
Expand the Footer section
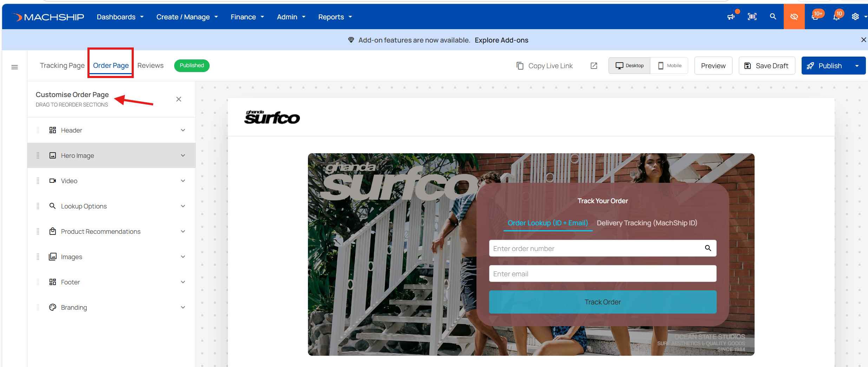(183, 282)
